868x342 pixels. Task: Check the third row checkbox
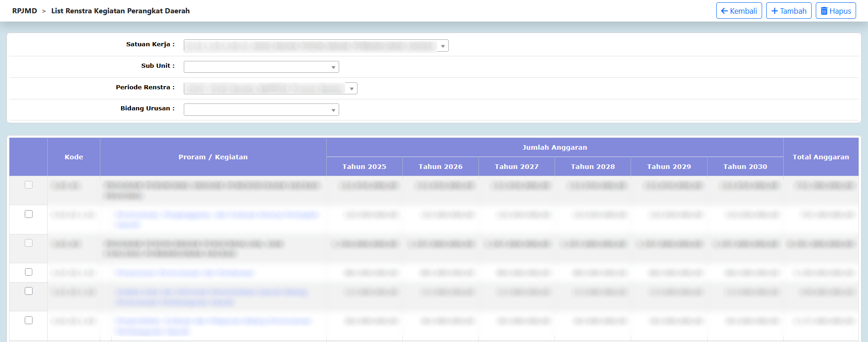point(28,243)
